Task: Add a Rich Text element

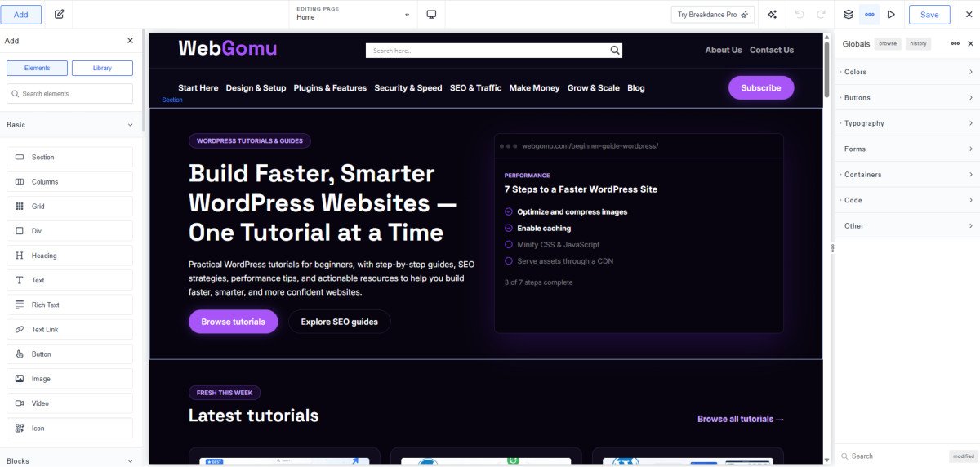Action: [x=69, y=305]
